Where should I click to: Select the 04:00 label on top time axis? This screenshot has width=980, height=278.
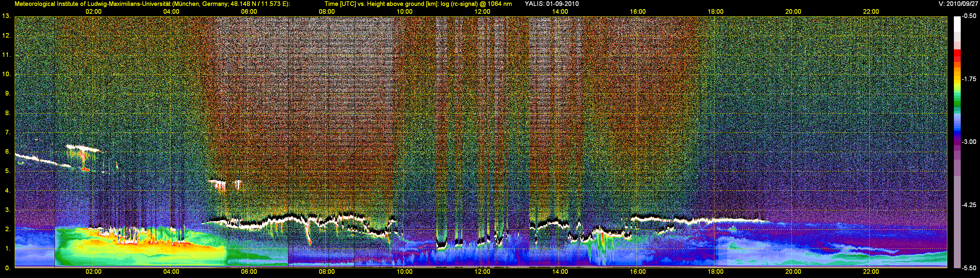point(171,12)
